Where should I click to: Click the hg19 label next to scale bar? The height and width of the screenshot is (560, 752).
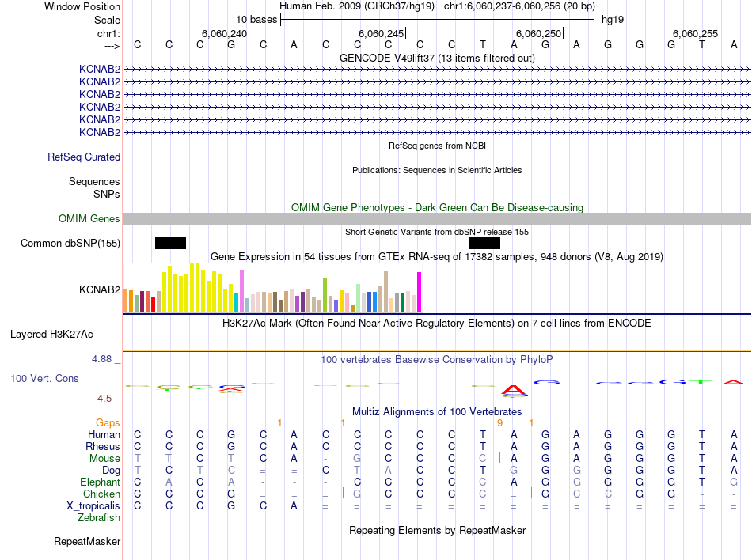[x=613, y=20]
